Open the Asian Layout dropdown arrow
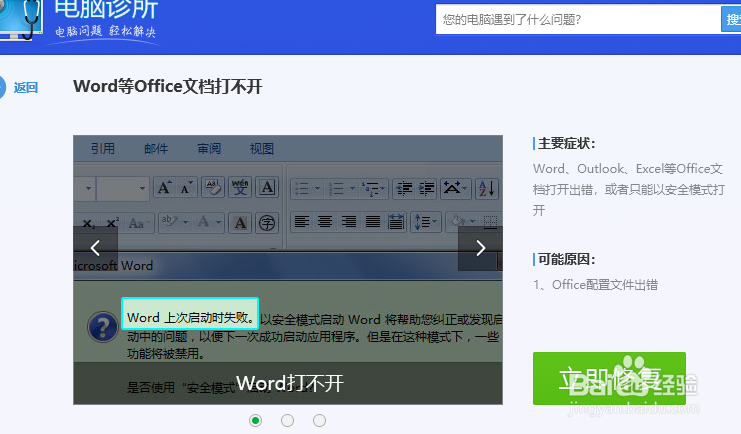Viewport: 741px width, 434px height. [x=465, y=189]
